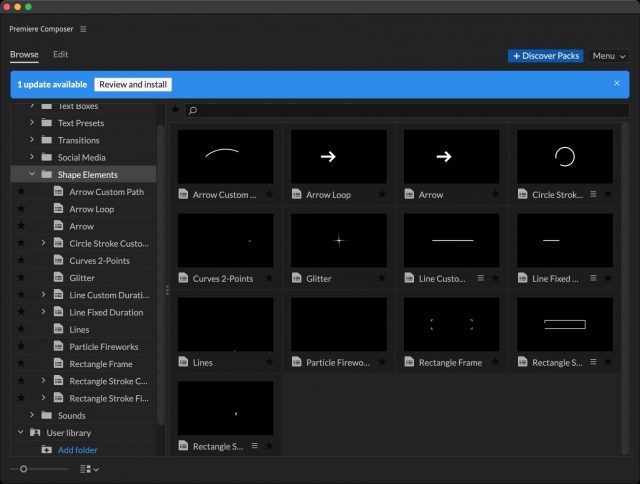640x484 pixels.
Task: Collapse the Shape Elements folder
Action: [32, 175]
